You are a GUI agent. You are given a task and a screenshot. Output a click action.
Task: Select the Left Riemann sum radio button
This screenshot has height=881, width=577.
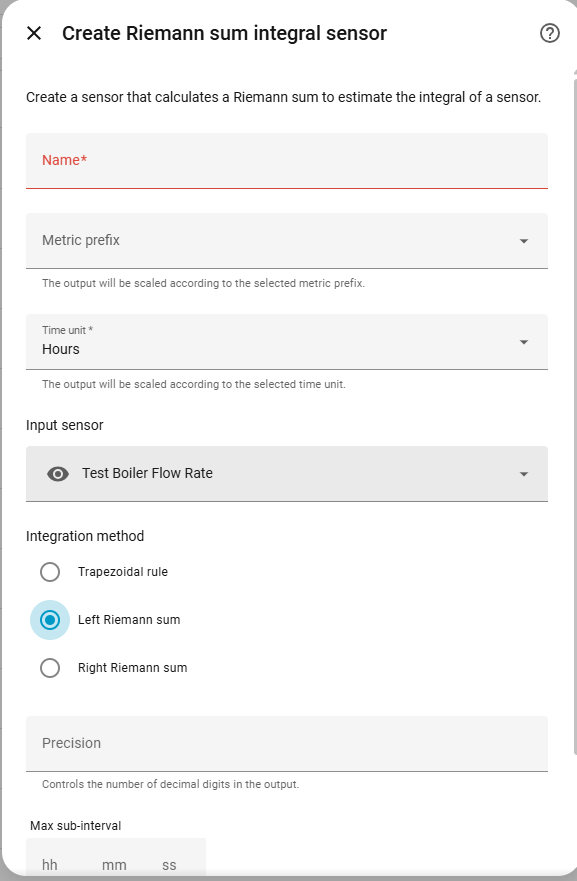(x=50, y=620)
